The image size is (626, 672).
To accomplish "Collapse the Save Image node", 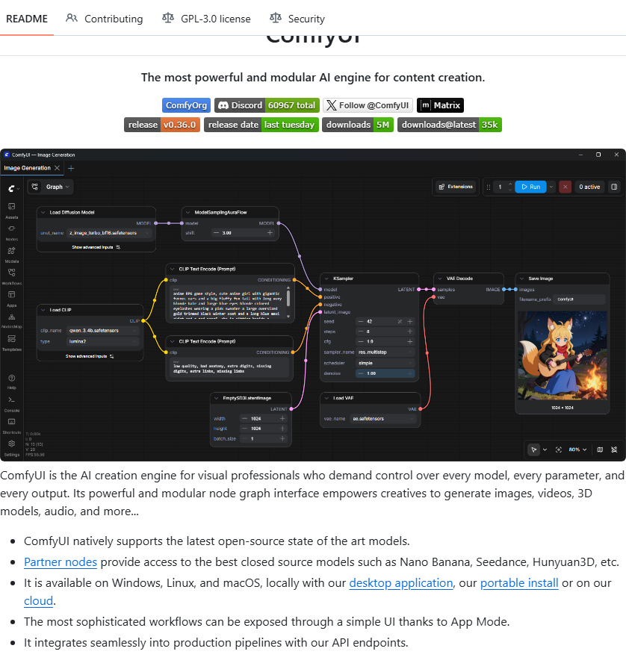I will pyautogui.click(x=522, y=279).
